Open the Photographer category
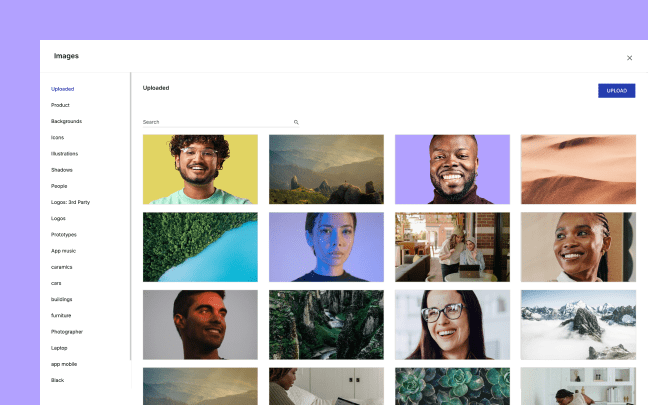Viewport: 648px width, 405px height. [x=67, y=331]
